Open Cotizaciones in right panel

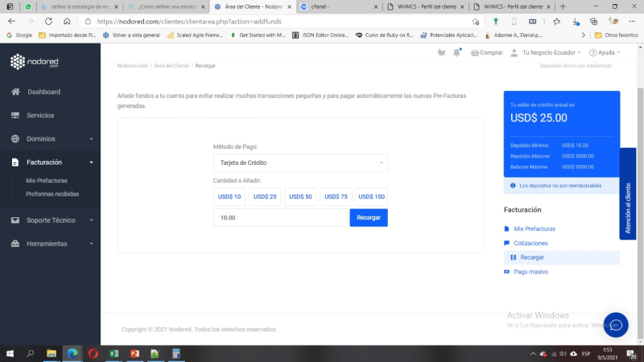530,243
